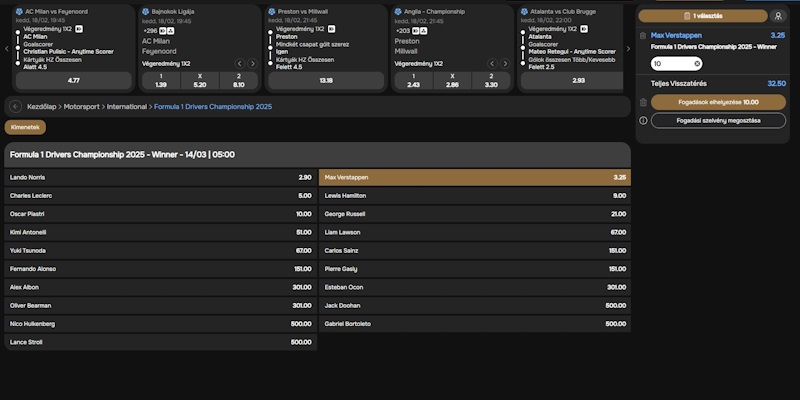Click the soccer ball icon on Atalanta vs Club Brugge
The image size is (800, 400).
click(x=524, y=11)
